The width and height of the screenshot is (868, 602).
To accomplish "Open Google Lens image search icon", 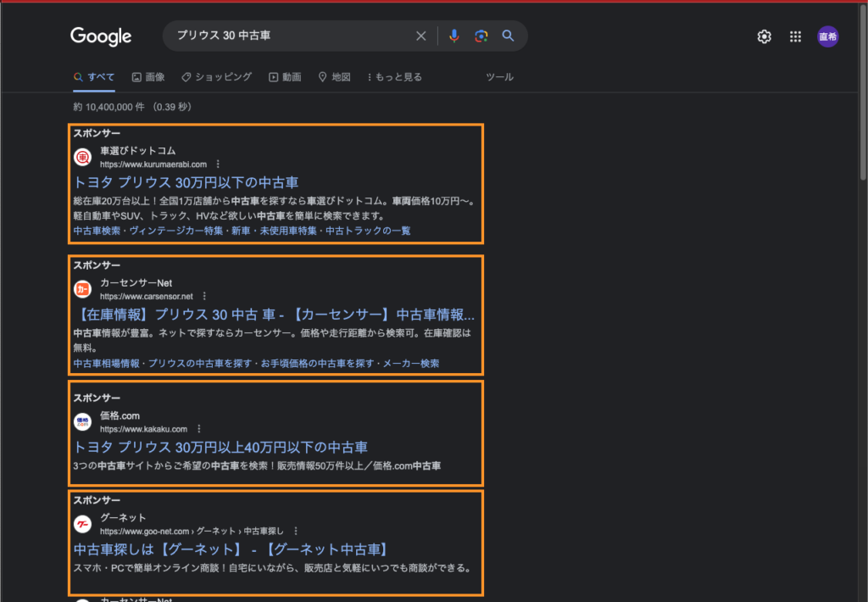I will 481,36.
